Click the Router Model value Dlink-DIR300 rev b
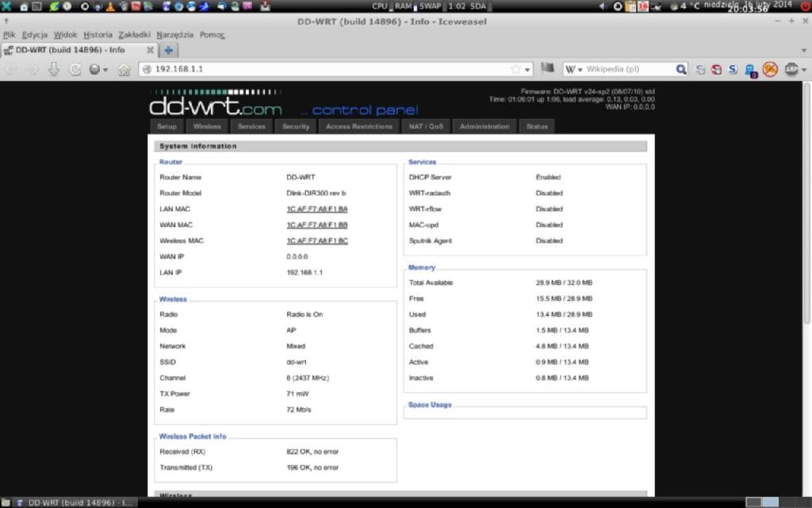The height and width of the screenshot is (508, 812). [x=316, y=194]
